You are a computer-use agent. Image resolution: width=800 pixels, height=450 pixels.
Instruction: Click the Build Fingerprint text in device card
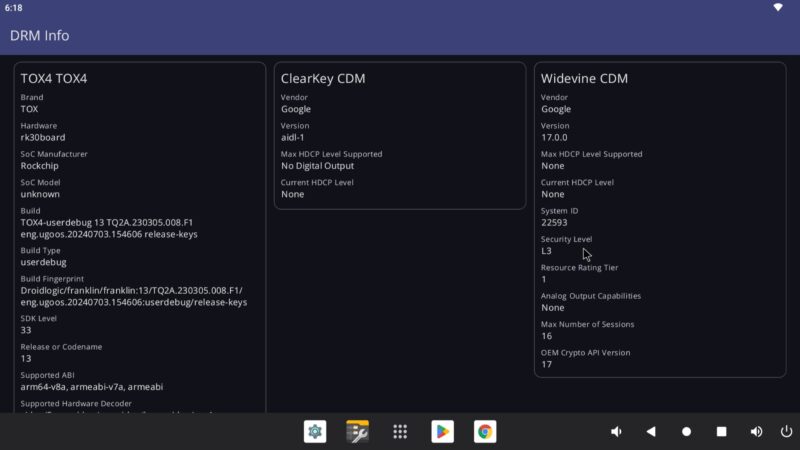coord(133,296)
